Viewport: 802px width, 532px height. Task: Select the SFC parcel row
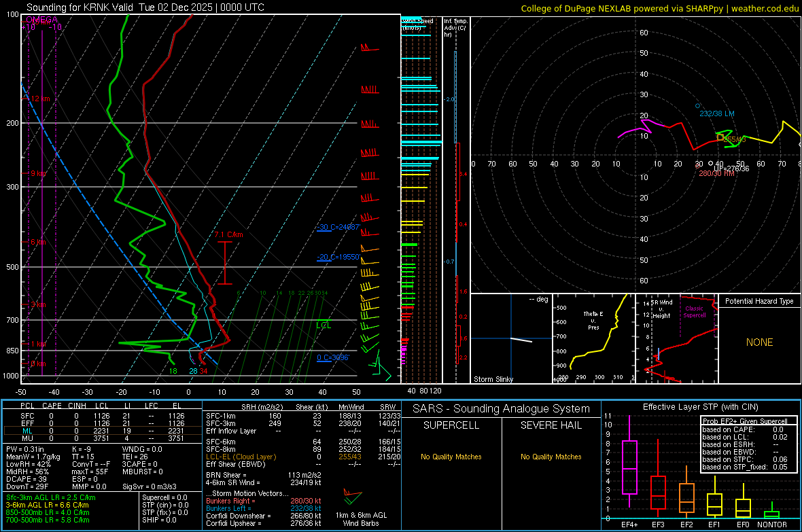[x=103, y=416]
